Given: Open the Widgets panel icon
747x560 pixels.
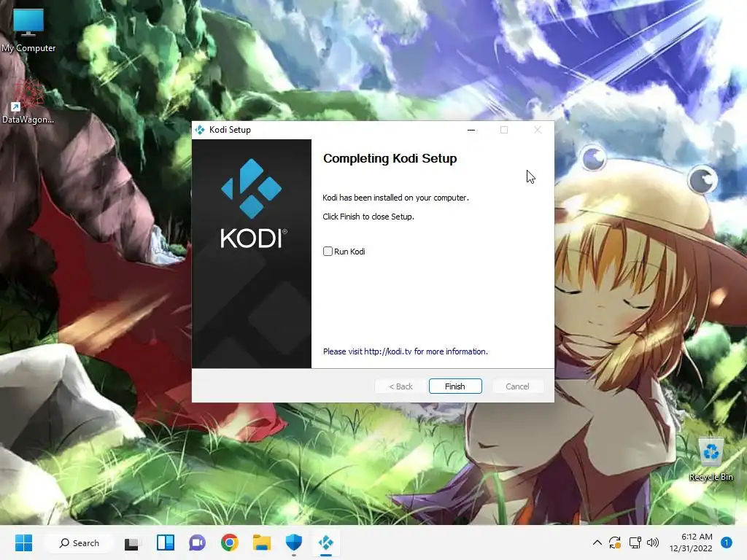Looking at the screenshot, I should tap(166, 542).
